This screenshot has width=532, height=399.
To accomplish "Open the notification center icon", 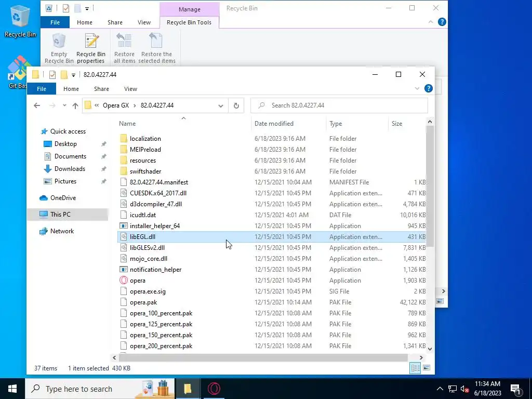I will coord(516,389).
